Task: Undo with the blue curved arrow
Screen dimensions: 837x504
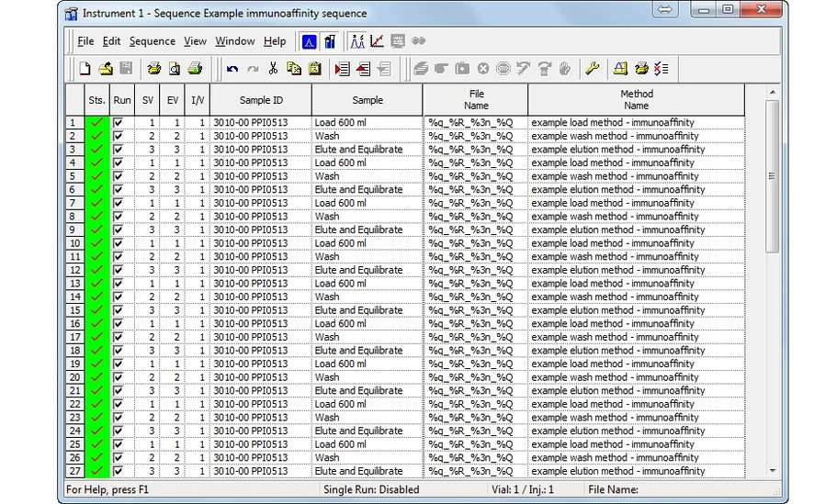Action: pyautogui.click(x=232, y=69)
